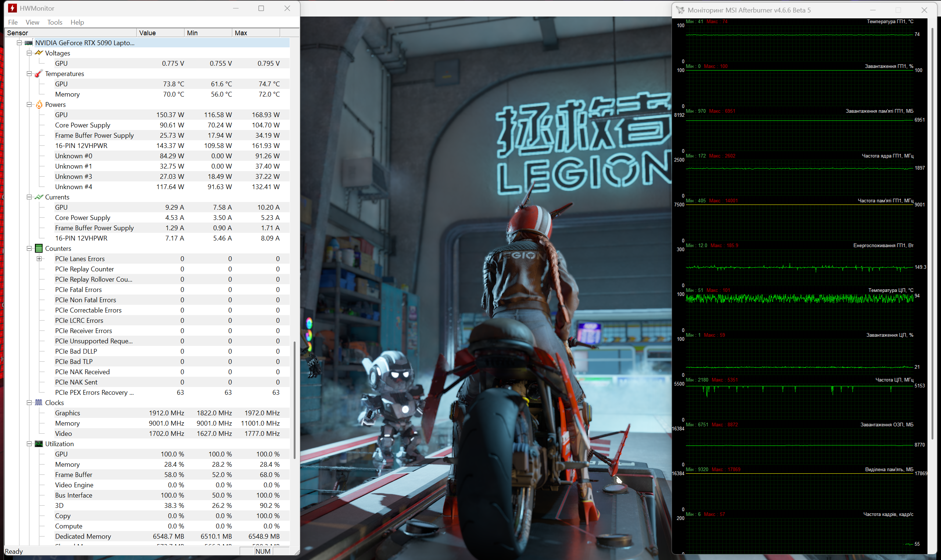The image size is (941, 560).
Task: Click the Temperatures thermometer icon
Action: point(39,73)
